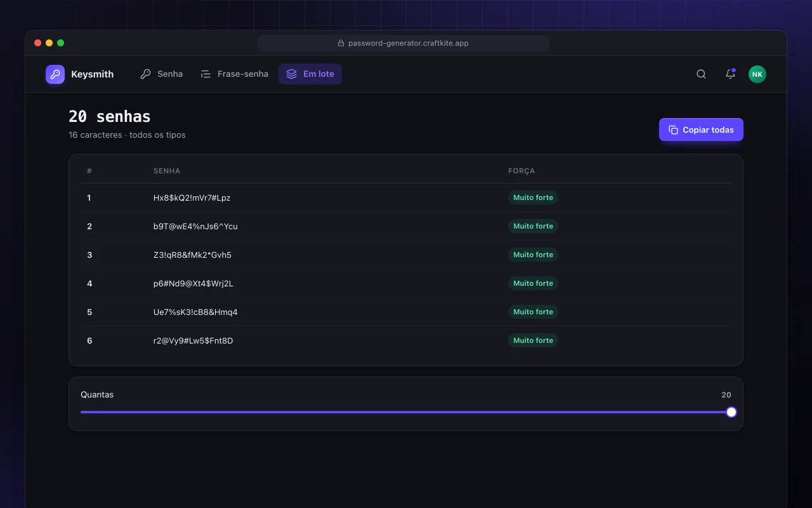Select password p6#Nd9@Xt4$Wrj2L in row 4
812x508 pixels.
coord(193,283)
